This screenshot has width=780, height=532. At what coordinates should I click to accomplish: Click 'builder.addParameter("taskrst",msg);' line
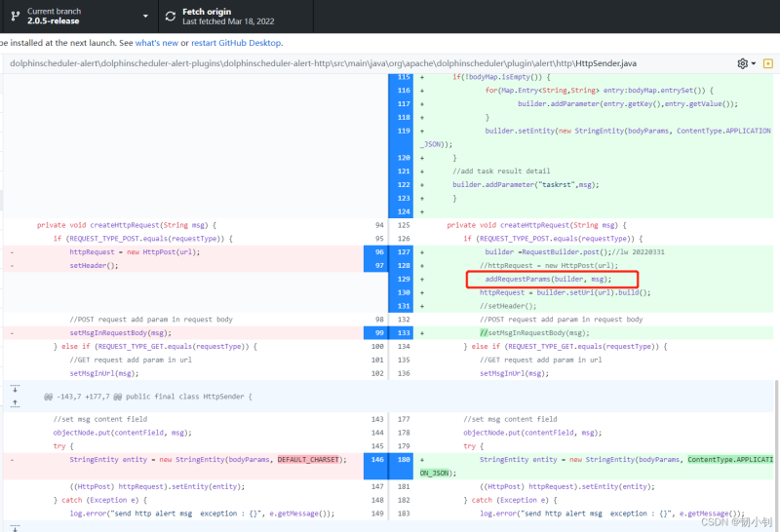[526, 185]
